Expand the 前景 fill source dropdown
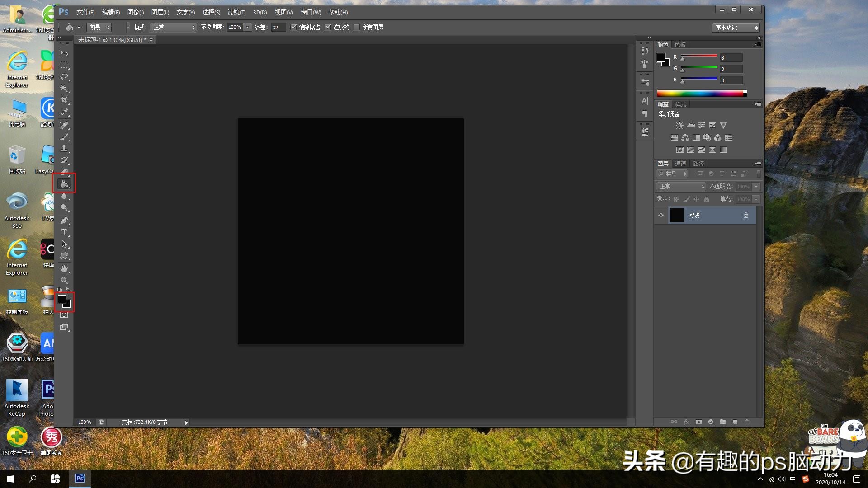 point(99,28)
